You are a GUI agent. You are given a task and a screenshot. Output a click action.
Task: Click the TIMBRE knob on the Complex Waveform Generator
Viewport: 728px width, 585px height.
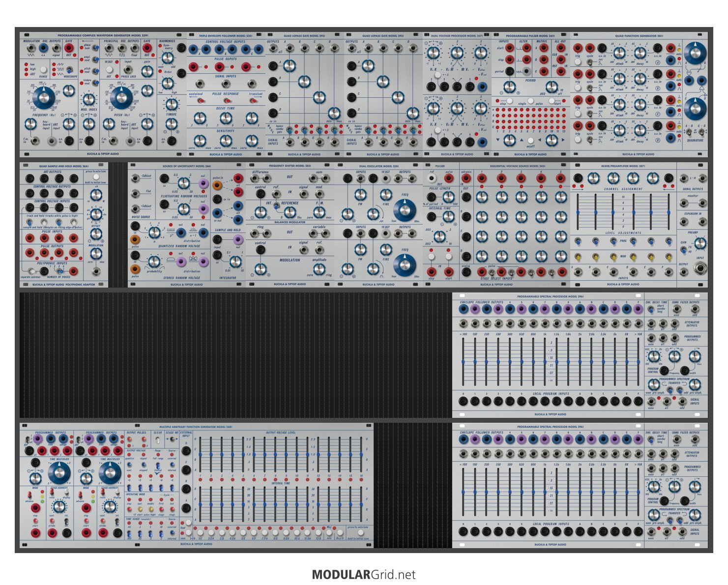coord(172,104)
